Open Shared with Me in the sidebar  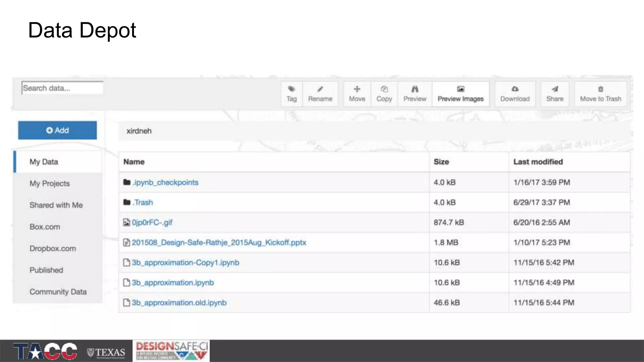pyautogui.click(x=56, y=205)
